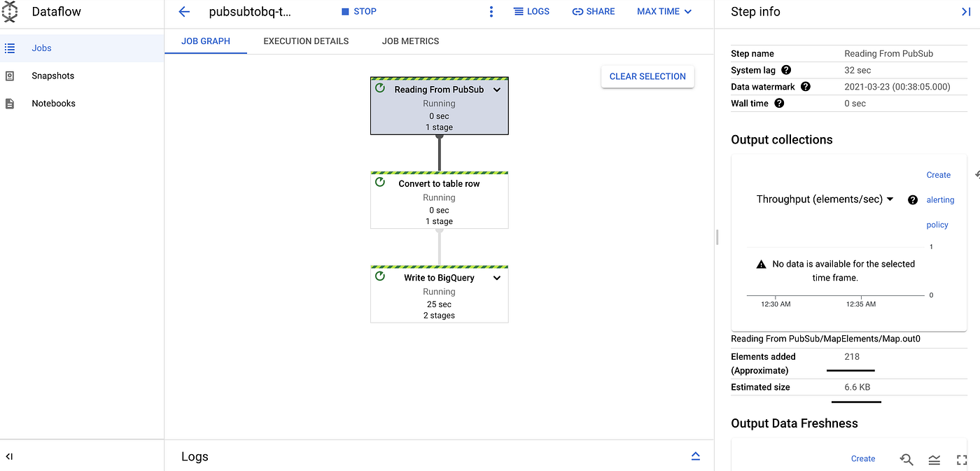Open the Jobs list icon in sidebar

(10, 48)
